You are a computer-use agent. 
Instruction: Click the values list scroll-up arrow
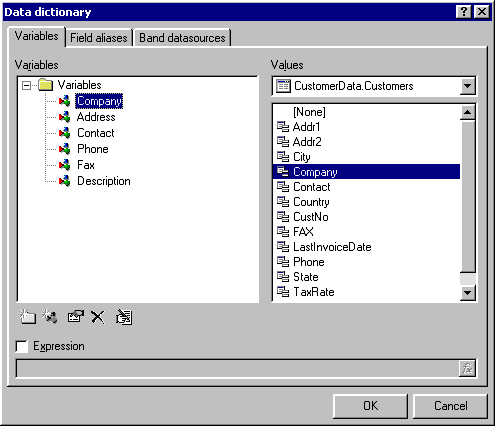[x=467, y=112]
